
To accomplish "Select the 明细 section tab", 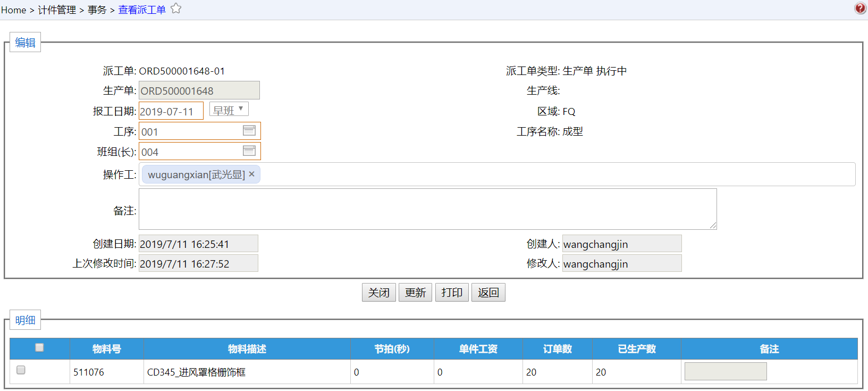I will (x=25, y=320).
